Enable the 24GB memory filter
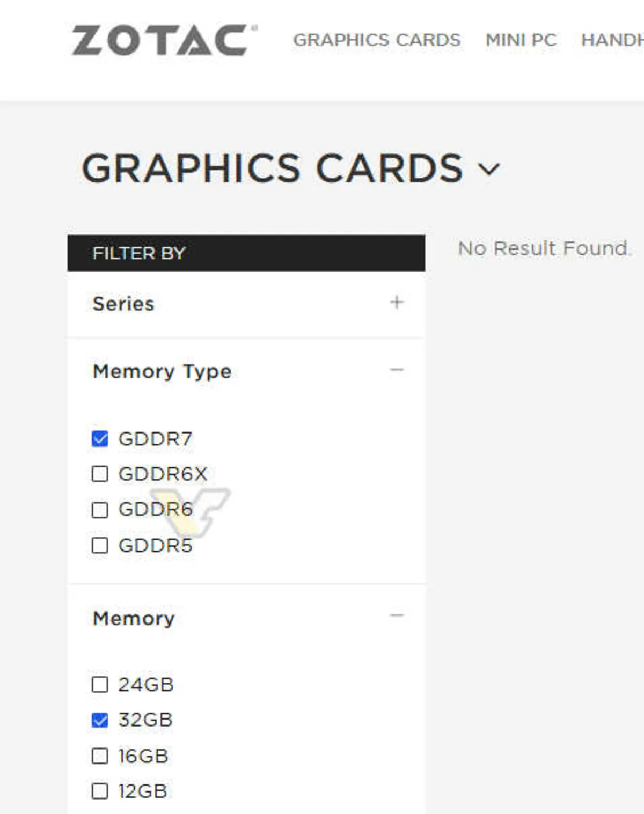Screen dimensions: 644x814 click(99, 684)
